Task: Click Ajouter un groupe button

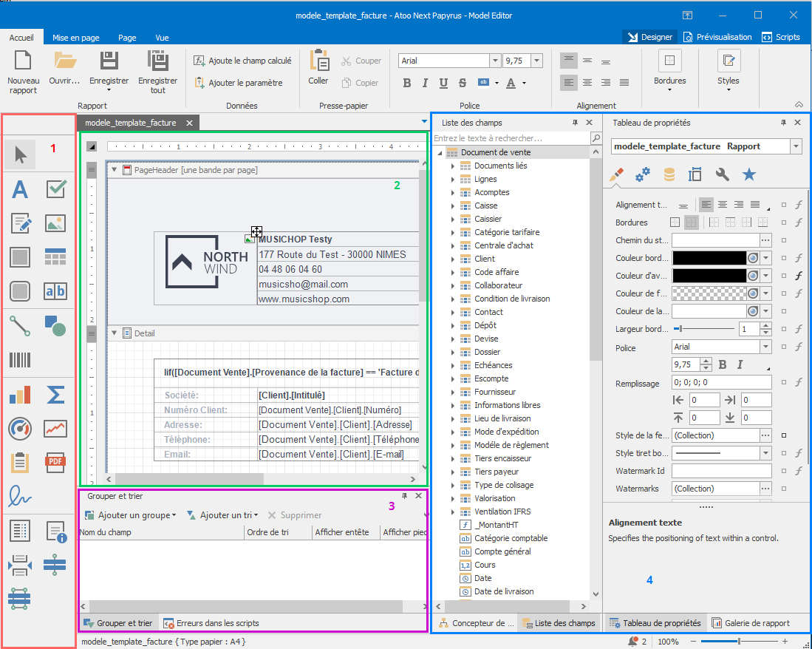Action: 130,515
